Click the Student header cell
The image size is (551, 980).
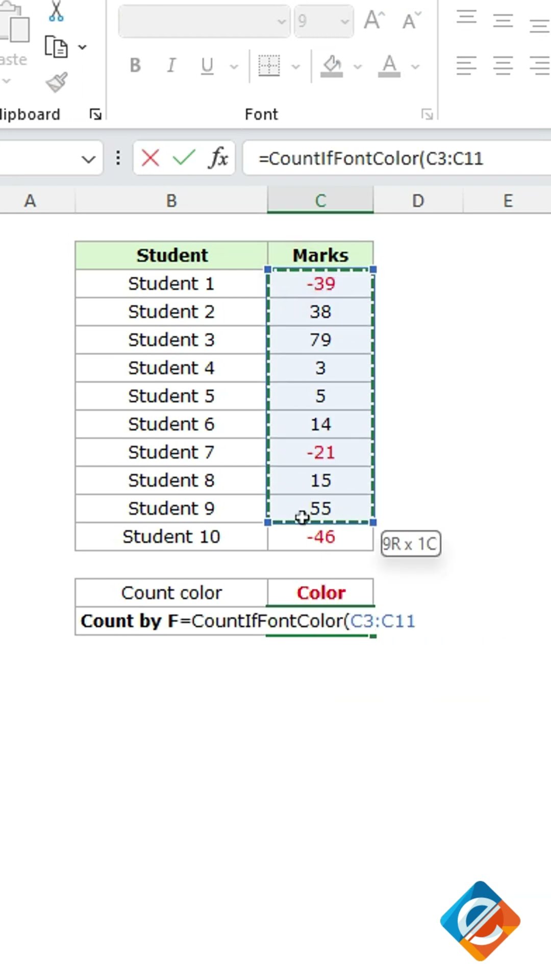pyautogui.click(x=171, y=255)
